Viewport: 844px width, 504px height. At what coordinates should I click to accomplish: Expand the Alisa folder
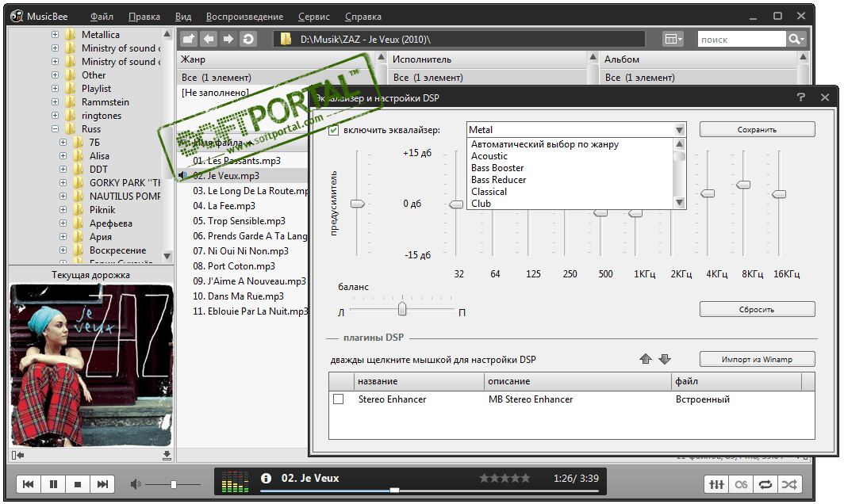tap(63, 156)
